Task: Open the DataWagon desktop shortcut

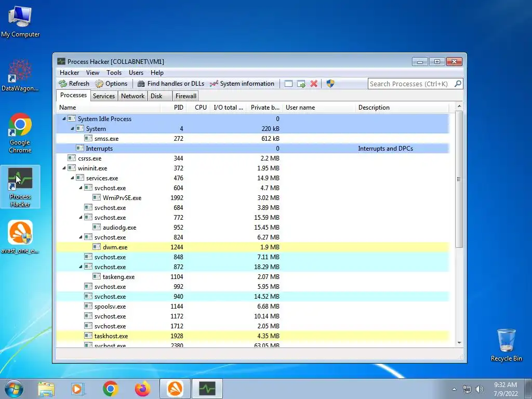Action: click(x=20, y=75)
